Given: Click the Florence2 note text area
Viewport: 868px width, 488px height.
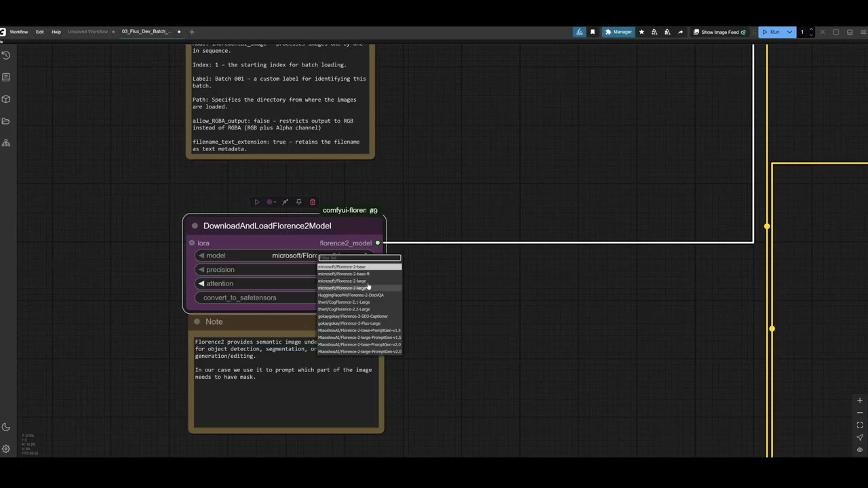Looking at the screenshot, I should [286, 382].
